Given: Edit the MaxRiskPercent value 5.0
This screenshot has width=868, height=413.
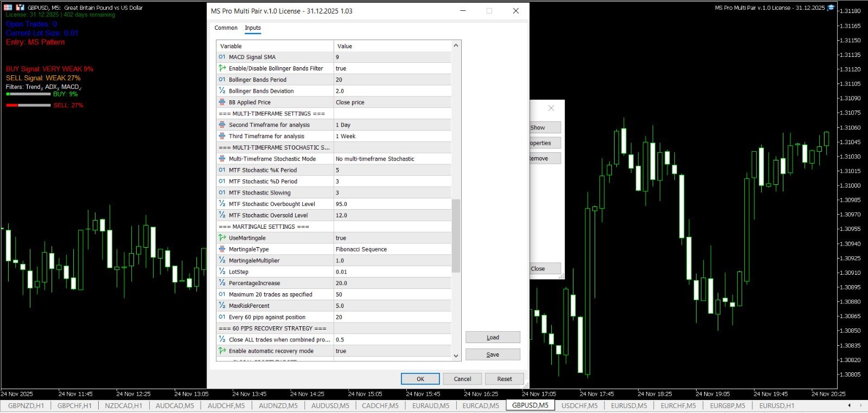Looking at the screenshot, I should point(392,306).
